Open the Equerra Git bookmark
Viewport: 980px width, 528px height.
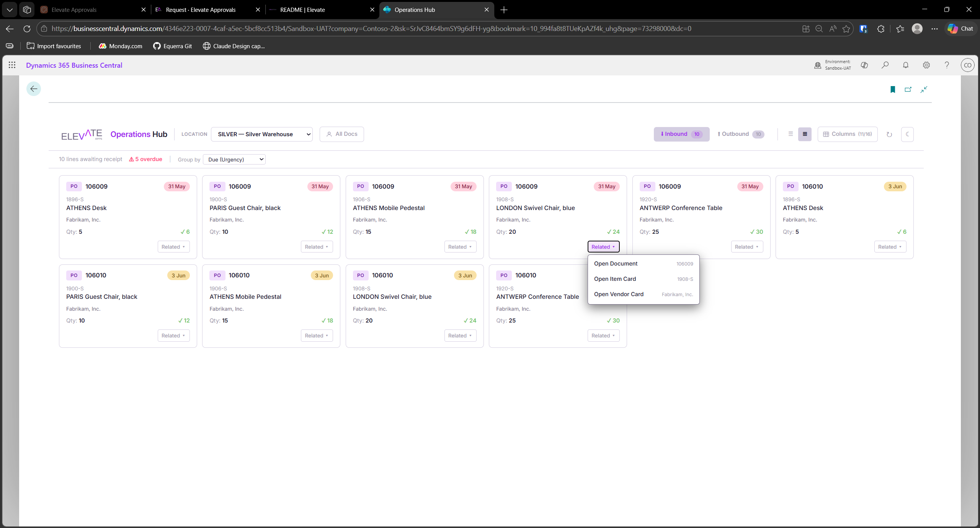pyautogui.click(x=173, y=46)
